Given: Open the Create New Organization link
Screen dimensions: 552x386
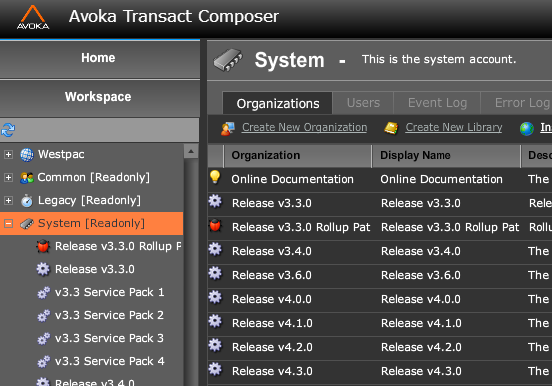Looking at the screenshot, I should click(x=305, y=127).
